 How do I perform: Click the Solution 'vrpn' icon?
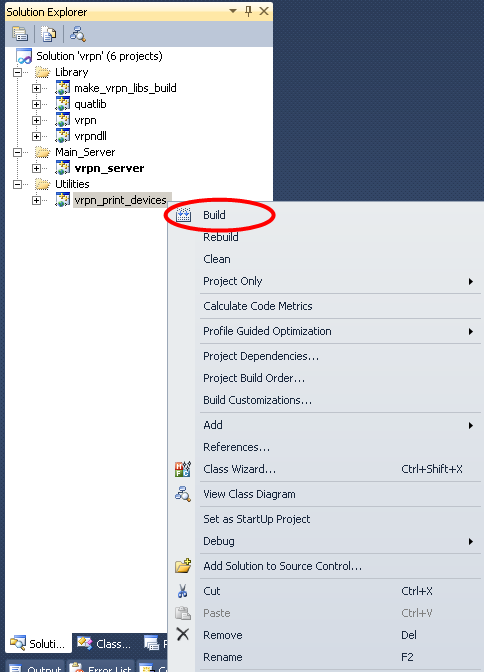pyautogui.click(x=24, y=56)
